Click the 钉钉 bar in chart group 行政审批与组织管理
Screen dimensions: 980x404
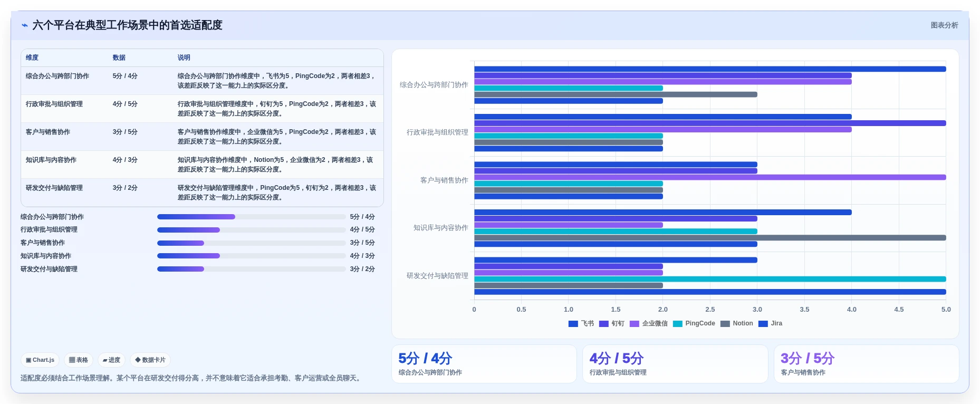pyautogui.click(x=710, y=123)
